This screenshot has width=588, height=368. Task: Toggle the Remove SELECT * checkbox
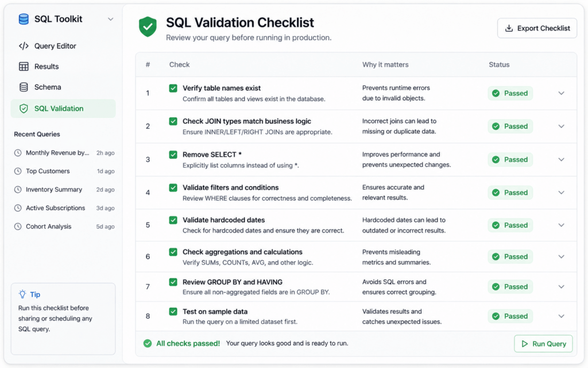pos(173,155)
